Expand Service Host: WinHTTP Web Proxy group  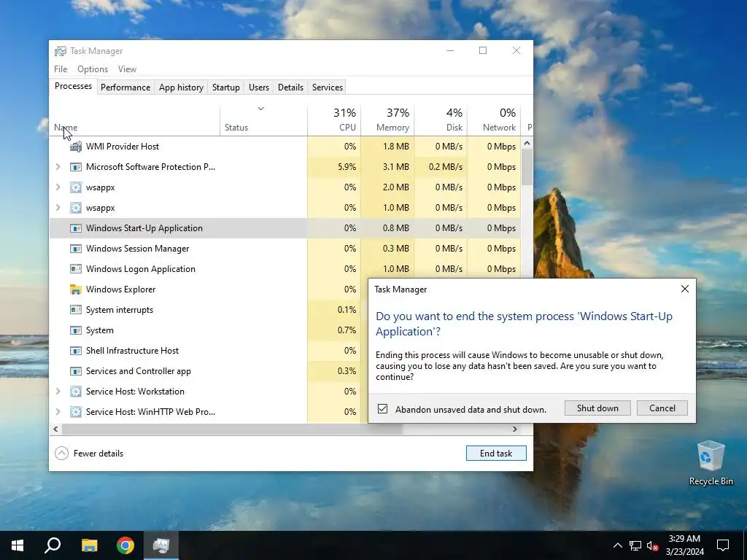58,412
